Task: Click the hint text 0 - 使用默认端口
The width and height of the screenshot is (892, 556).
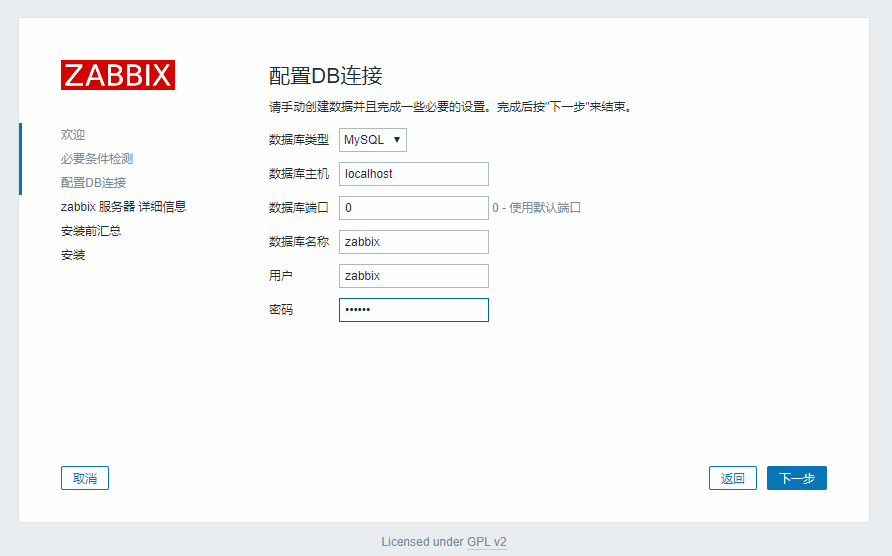Action: coord(536,208)
